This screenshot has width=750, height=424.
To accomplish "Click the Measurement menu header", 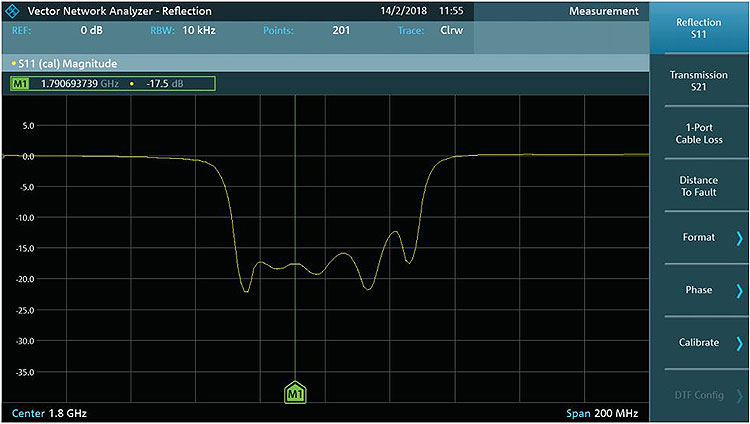I will point(603,11).
